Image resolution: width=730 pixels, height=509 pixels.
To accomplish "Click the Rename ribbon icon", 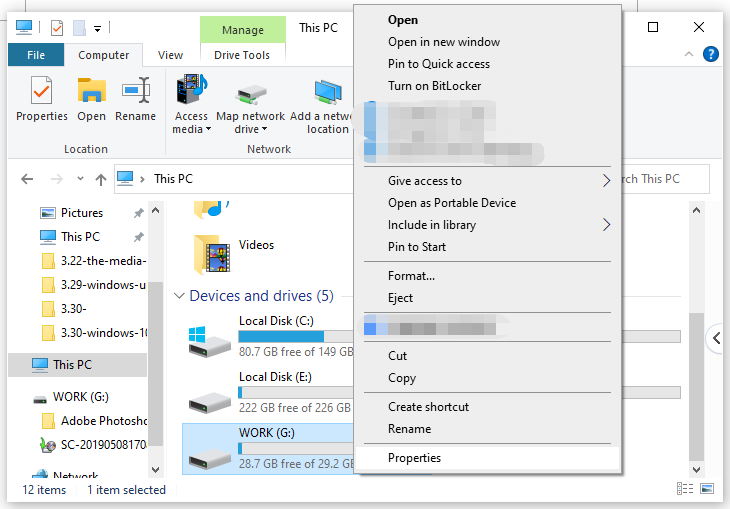I will [x=135, y=93].
